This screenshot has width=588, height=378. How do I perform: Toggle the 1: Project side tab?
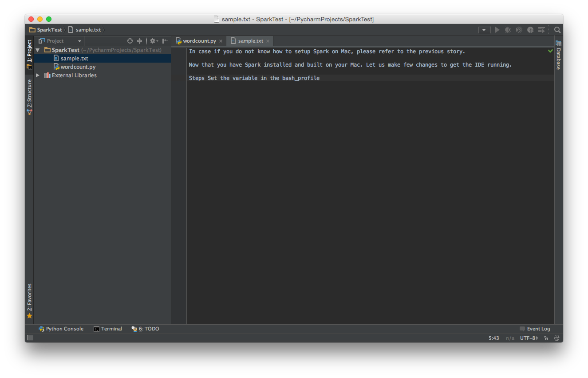point(29,55)
